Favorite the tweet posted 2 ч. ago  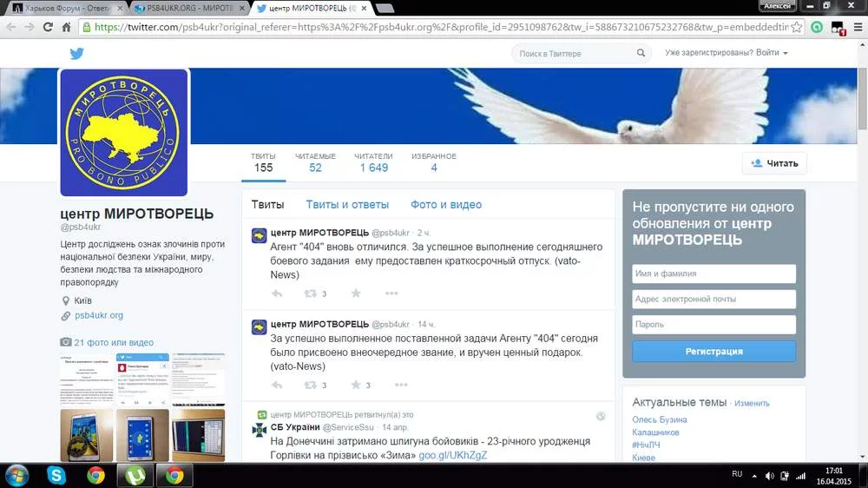pyautogui.click(x=356, y=293)
